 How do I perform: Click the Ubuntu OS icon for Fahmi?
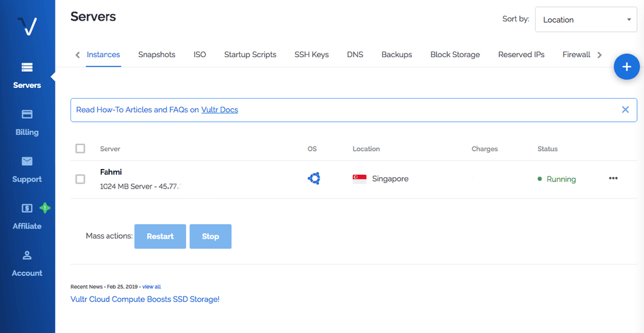[314, 178]
